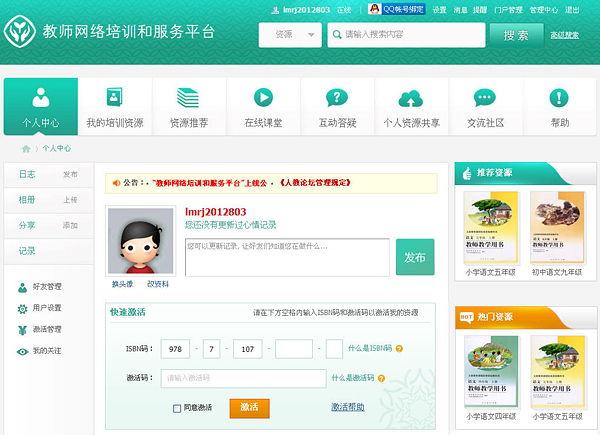Open 好友管理 in the sidebar

point(46,287)
